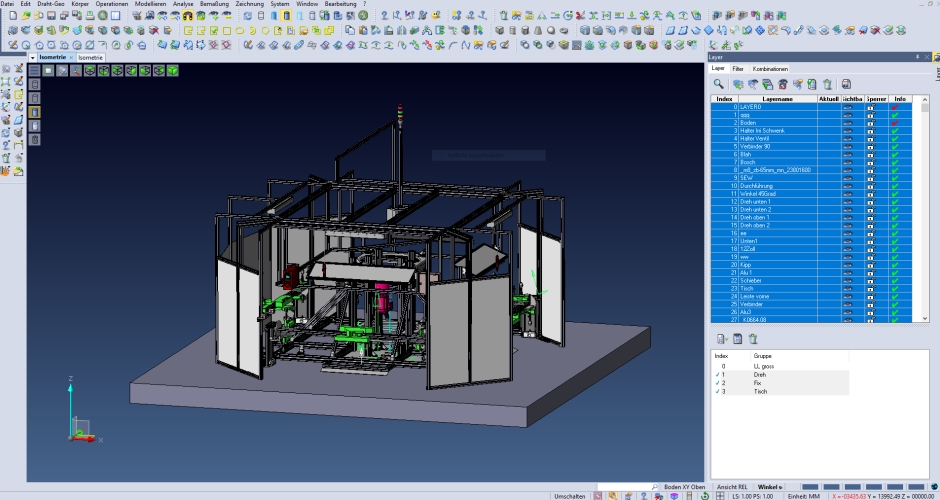940x500 pixels.
Task: Select the yellow ellipse sketch tool
Action: click(x=240, y=30)
